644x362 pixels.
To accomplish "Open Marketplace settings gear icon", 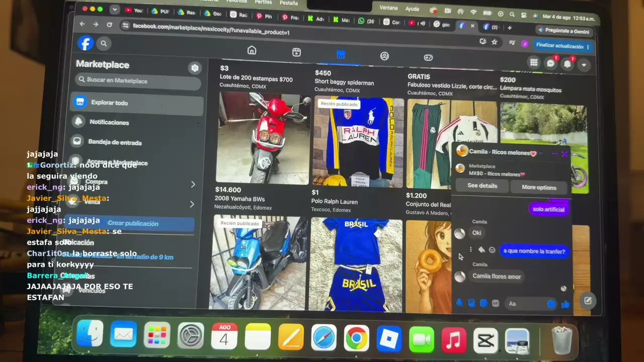I will point(195,68).
